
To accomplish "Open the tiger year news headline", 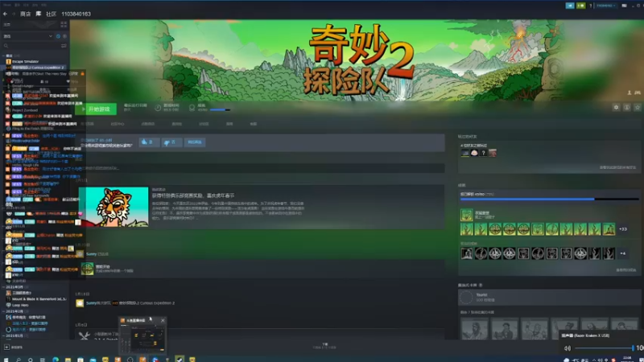I will (x=193, y=195).
